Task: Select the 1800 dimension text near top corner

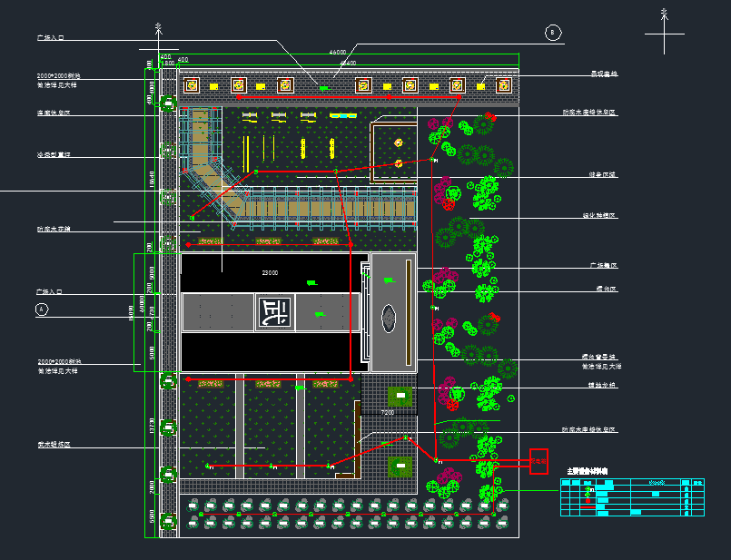Action: 168,63
